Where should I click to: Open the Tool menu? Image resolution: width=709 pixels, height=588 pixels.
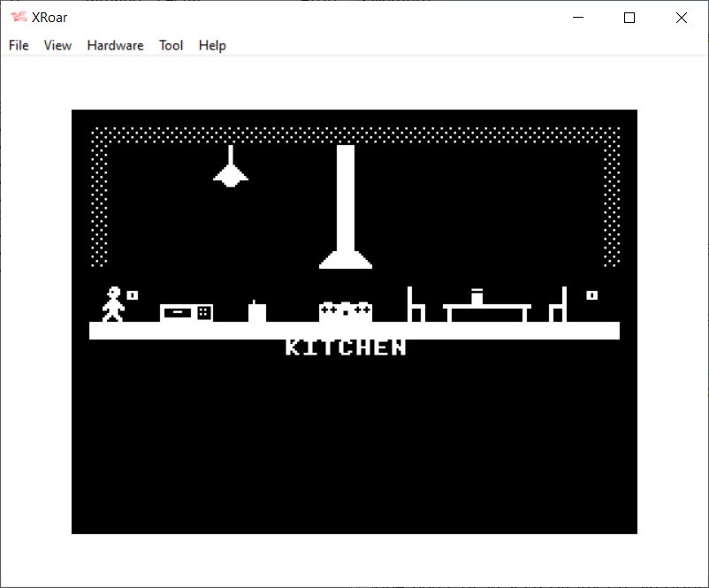171,45
